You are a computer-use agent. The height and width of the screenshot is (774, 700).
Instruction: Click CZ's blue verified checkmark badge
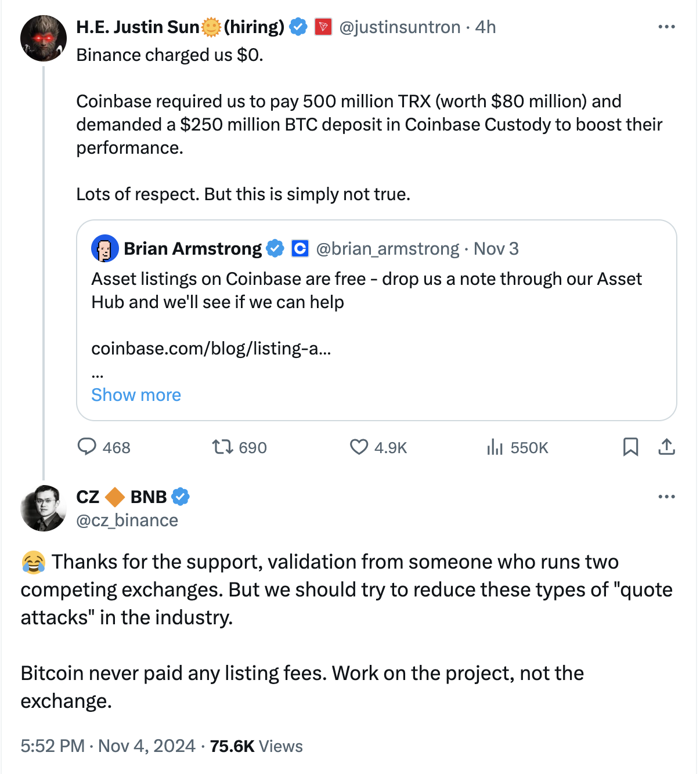[181, 497]
